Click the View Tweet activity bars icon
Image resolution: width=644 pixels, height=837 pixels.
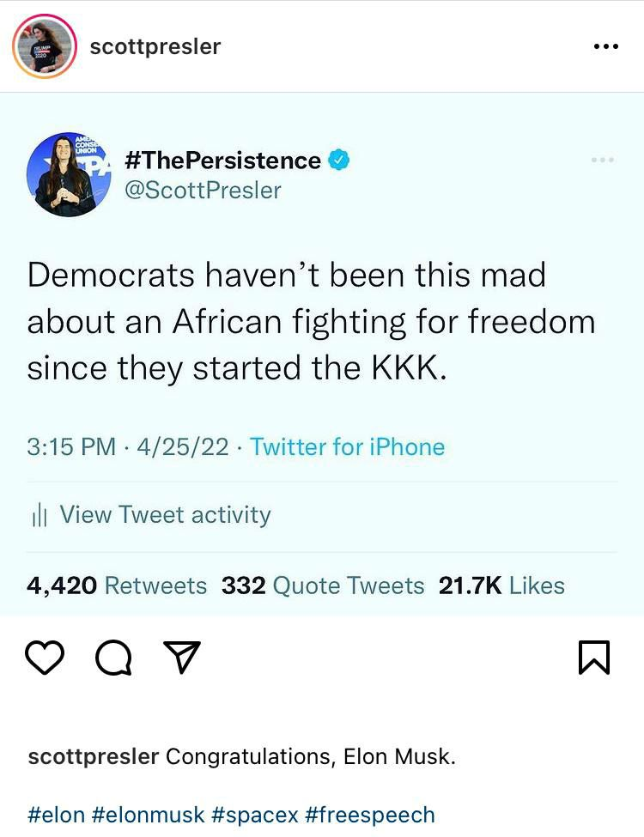38,515
